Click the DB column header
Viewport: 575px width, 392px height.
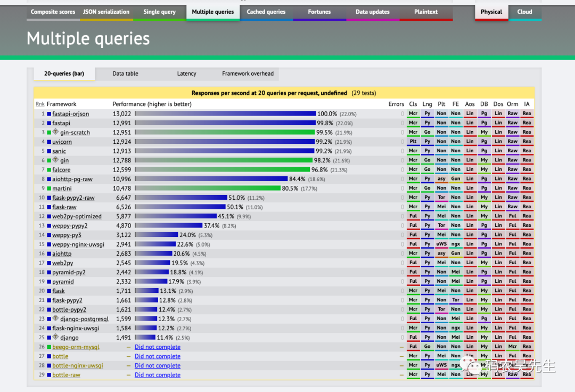484,104
